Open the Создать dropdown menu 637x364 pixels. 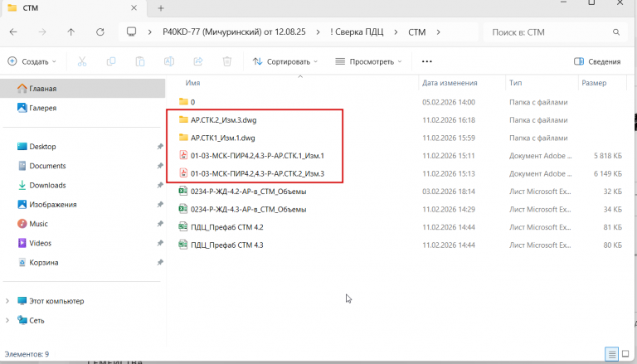(x=32, y=61)
